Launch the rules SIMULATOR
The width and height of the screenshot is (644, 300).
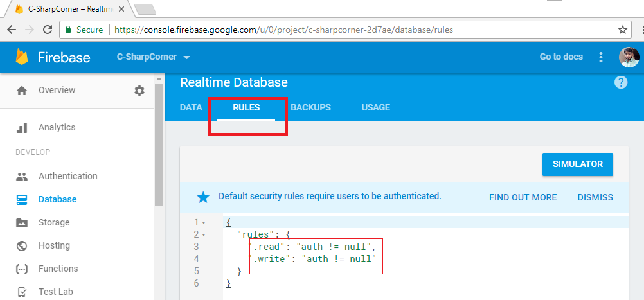pyautogui.click(x=577, y=164)
